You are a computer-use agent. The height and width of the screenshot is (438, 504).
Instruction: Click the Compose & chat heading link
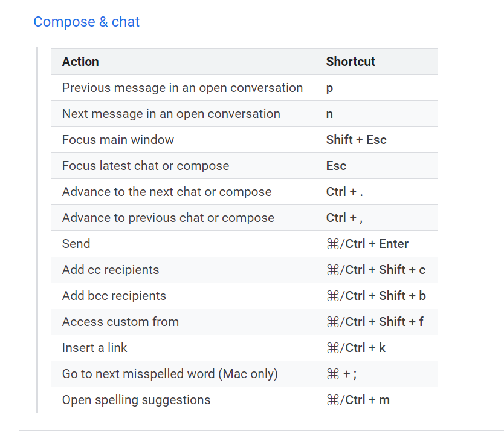[86, 22]
